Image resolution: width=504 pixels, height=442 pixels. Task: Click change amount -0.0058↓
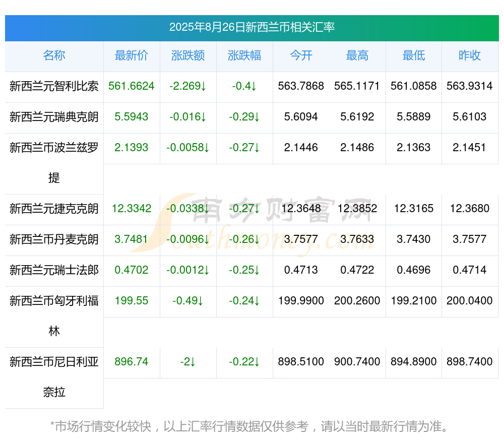pos(188,148)
